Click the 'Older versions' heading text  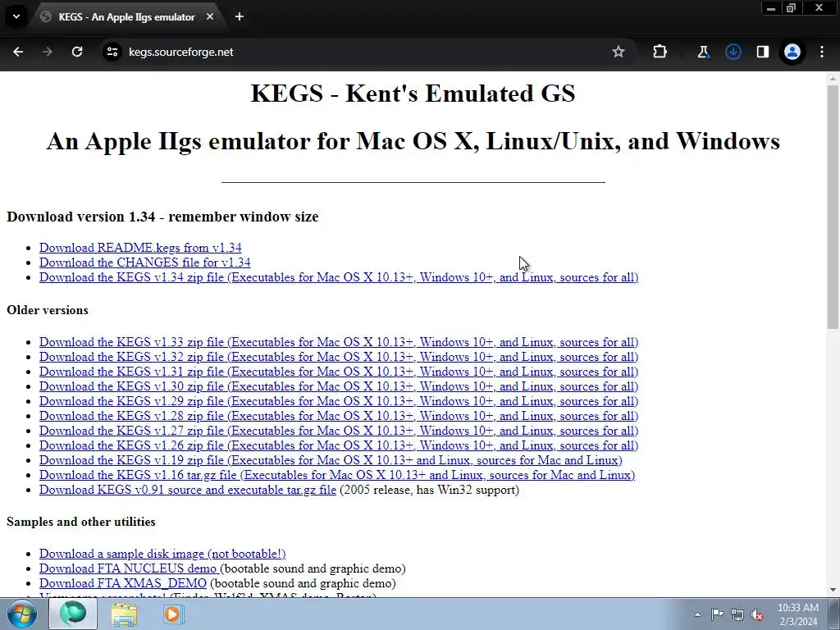(47, 310)
